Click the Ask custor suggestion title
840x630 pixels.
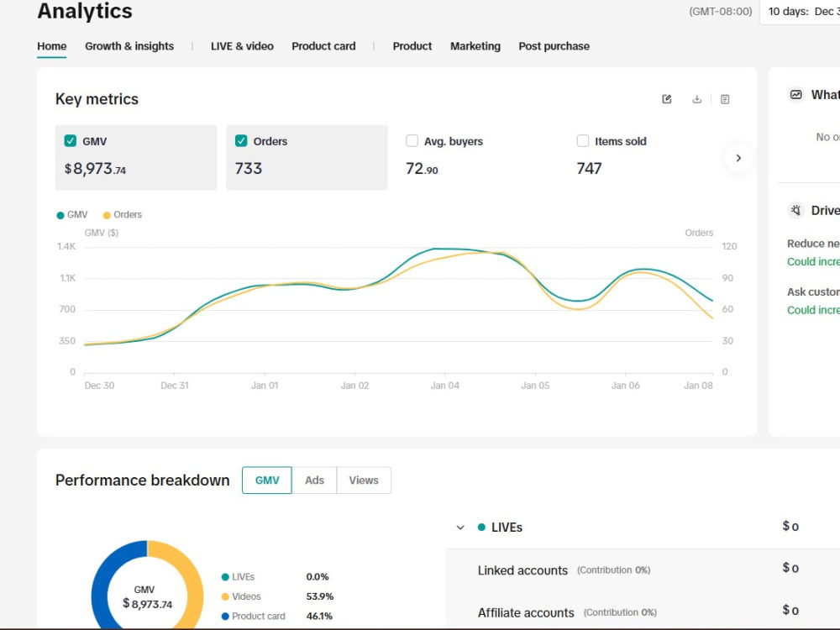pyautogui.click(x=813, y=291)
